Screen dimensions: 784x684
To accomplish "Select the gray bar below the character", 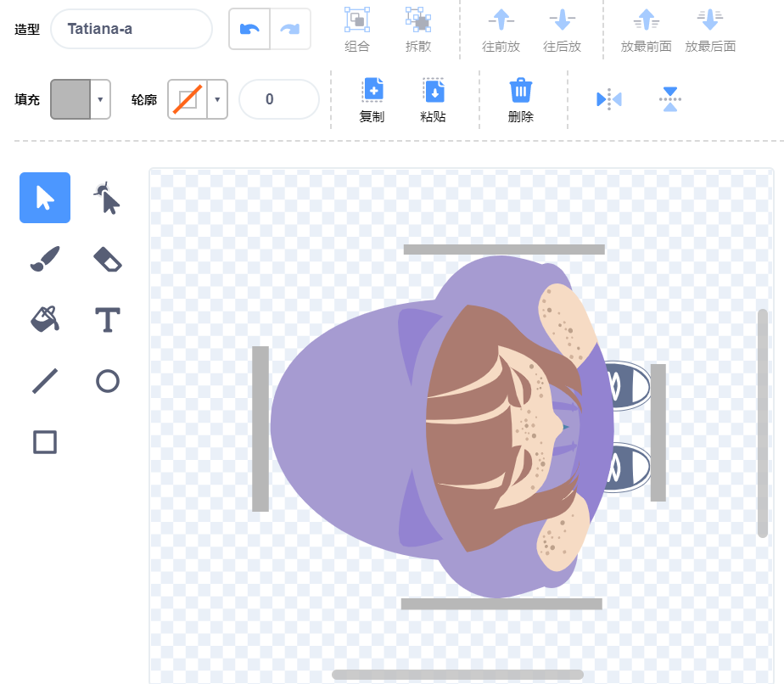I will (501, 603).
